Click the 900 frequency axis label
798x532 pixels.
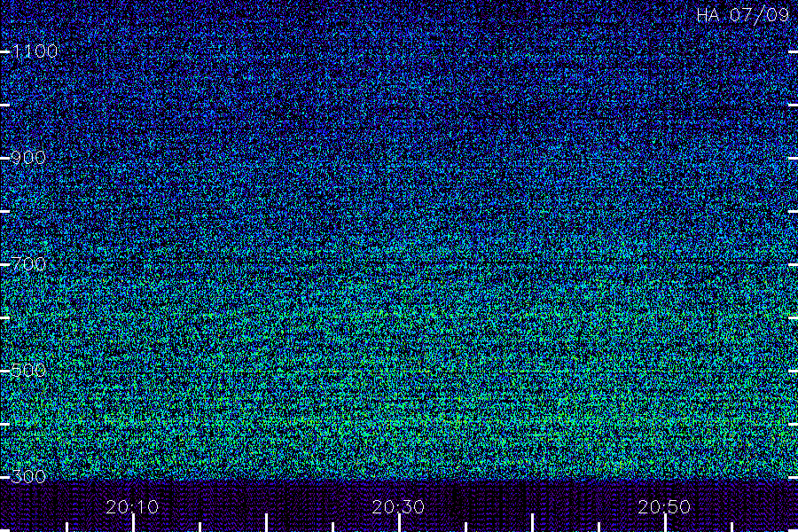tap(28, 158)
